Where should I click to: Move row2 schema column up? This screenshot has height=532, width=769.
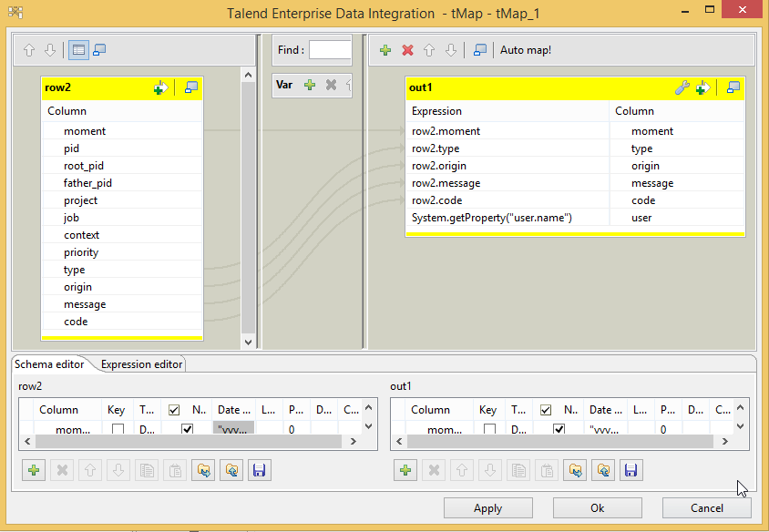coord(90,471)
